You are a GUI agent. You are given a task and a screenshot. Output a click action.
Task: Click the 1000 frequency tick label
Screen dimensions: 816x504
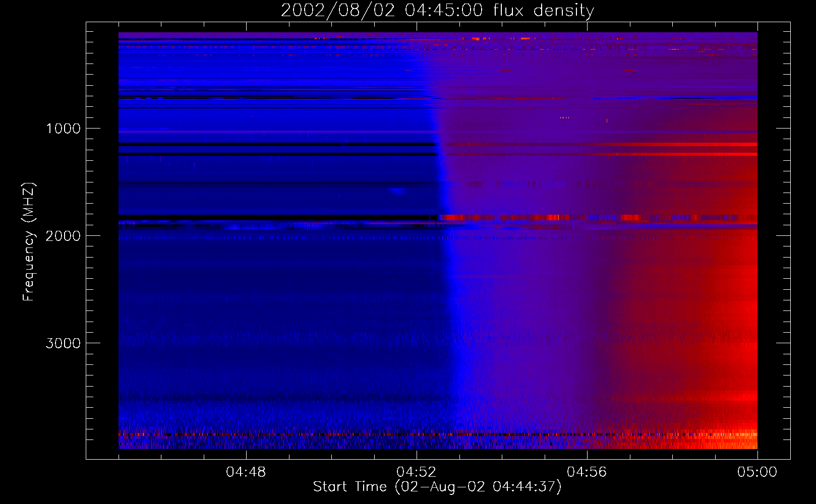[63, 129]
